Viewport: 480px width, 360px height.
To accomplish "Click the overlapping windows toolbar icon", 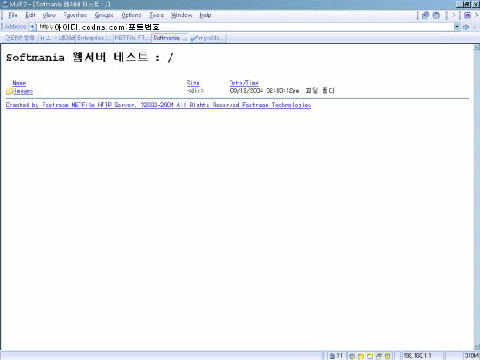I will point(425,15).
